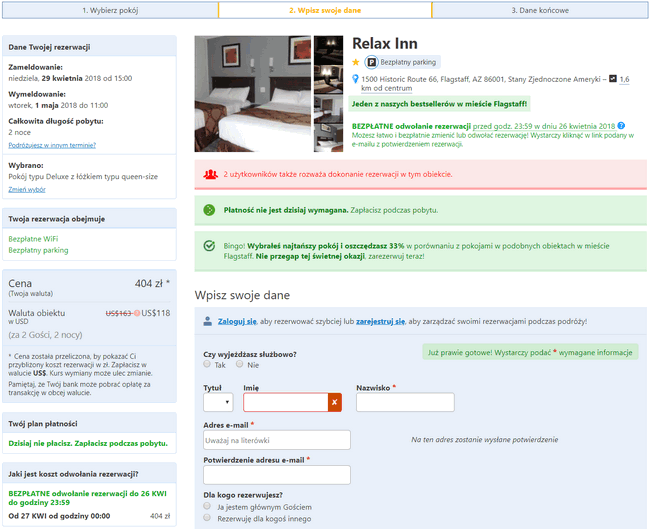Click the 'Potwierdzenie adresu e-mail' input field
Viewport: 650px width, 529px height.
click(276, 475)
